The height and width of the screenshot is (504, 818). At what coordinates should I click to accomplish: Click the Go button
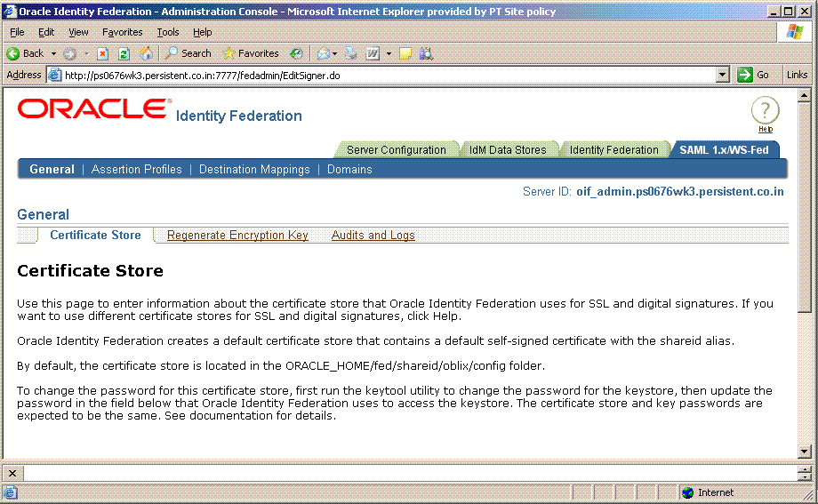pos(753,76)
